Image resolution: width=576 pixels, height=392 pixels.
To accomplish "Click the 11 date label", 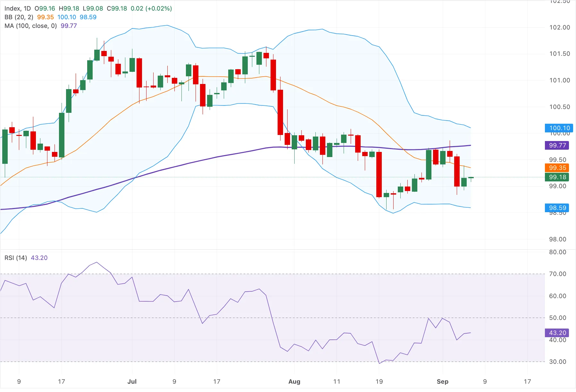I will point(337,382).
